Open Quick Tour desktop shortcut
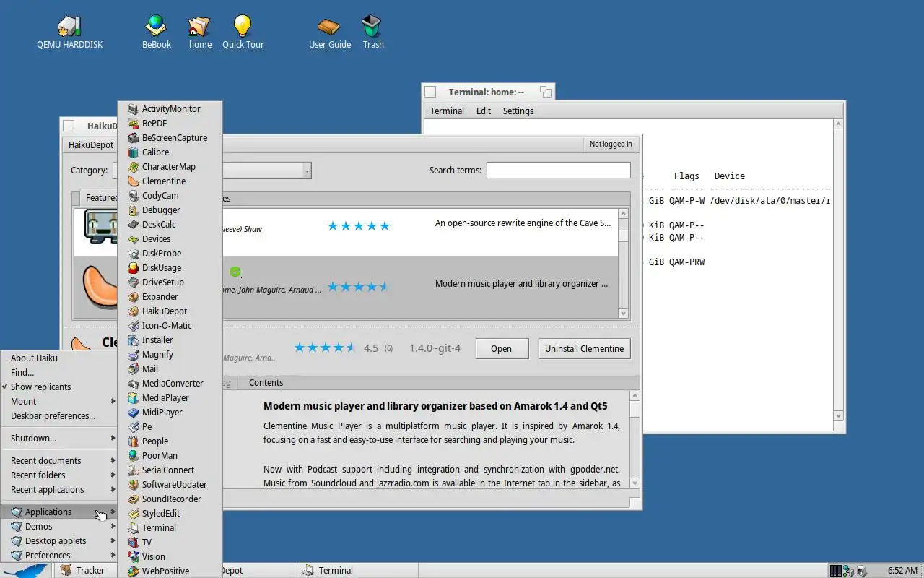This screenshot has height=578, width=924. (243, 33)
